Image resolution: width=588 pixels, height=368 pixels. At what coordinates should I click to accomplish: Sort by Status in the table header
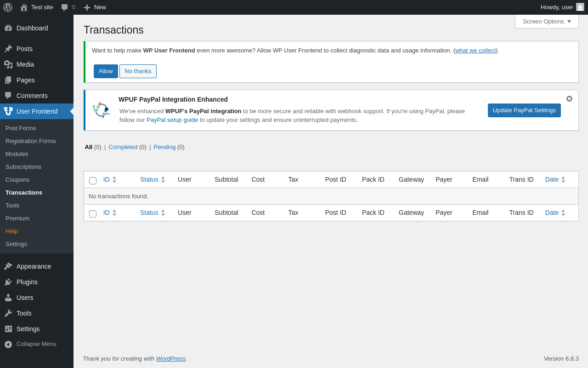pyautogui.click(x=149, y=179)
